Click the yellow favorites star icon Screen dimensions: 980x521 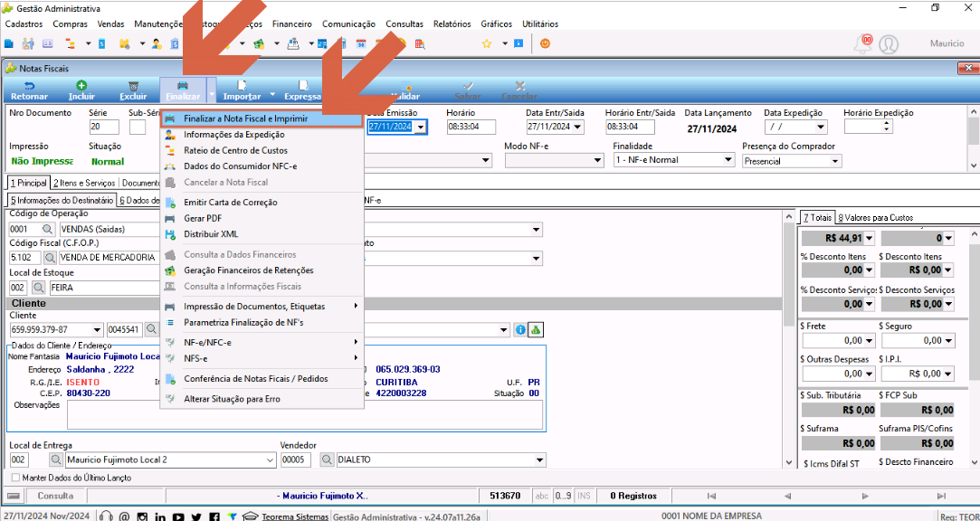(486, 43)
